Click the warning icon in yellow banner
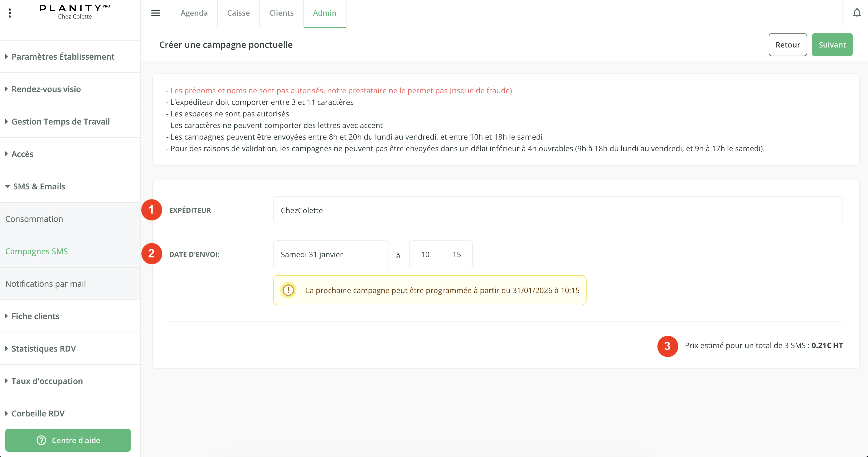This screenshot has width=868, height=457. [288, 290]
